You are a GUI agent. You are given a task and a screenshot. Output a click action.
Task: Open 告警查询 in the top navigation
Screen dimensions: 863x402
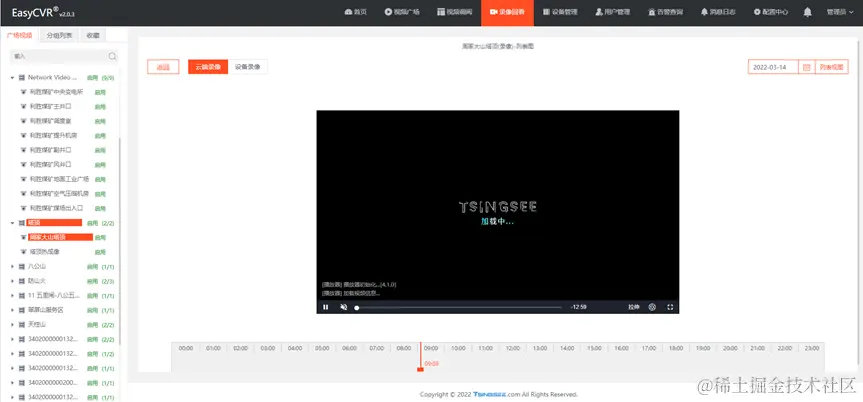click(x=665, y=12)
